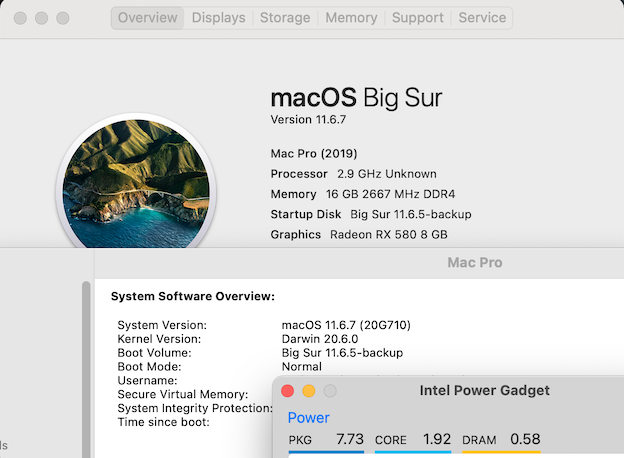The height and width of the screenshot is (458, 624).
Task: Open the Support tab
Action: pos(417,18)
